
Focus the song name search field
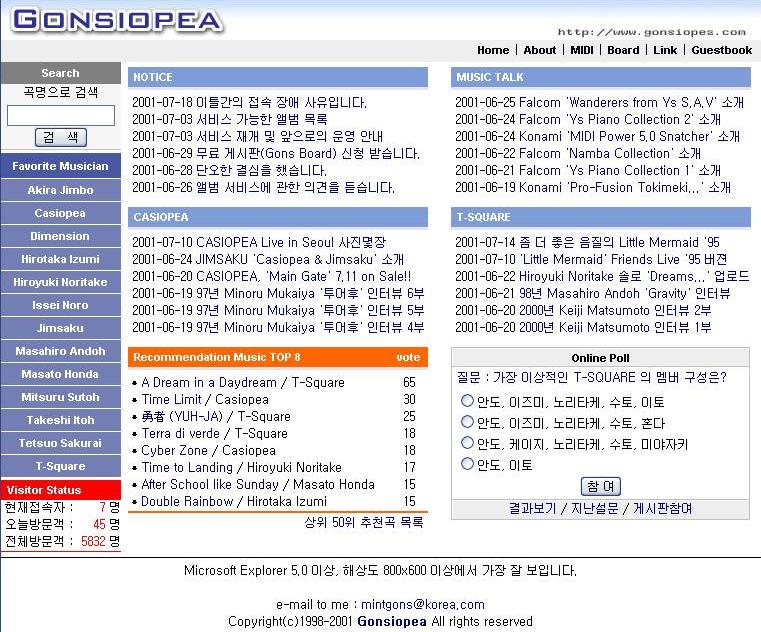61,116
